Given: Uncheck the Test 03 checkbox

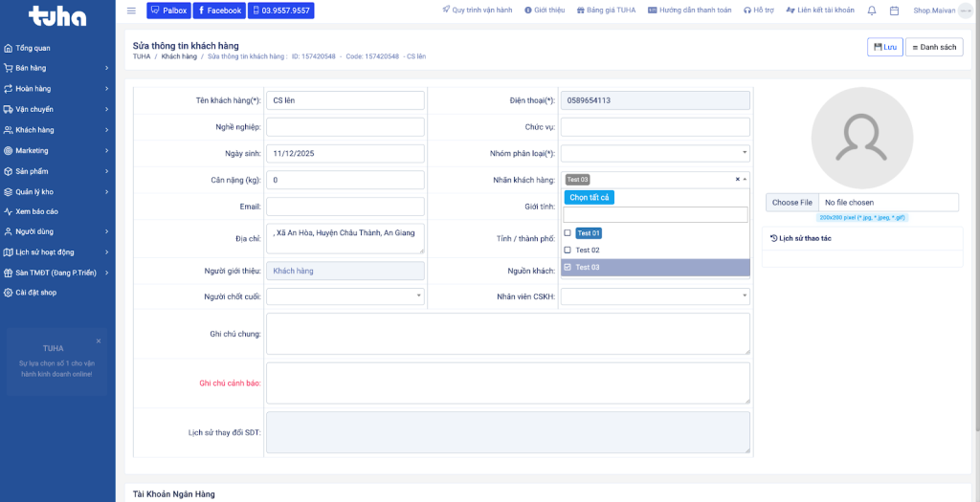Looking at the screenshot, I should (x=568, y=268).
